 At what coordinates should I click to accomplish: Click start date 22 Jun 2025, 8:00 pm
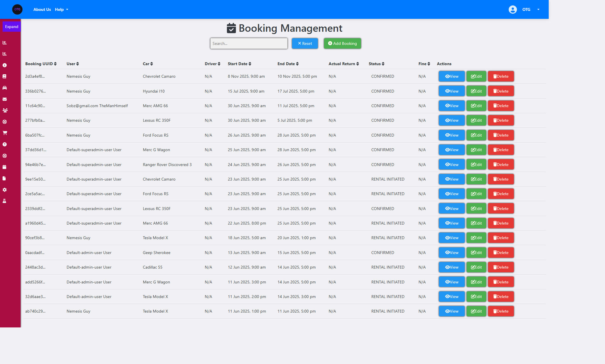tap(247, 223)
